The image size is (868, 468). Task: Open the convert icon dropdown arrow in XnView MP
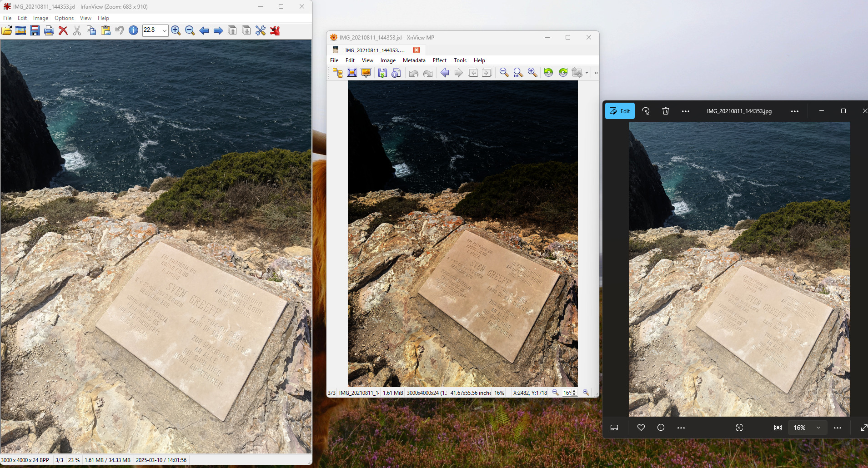click(x=587, y=73)
